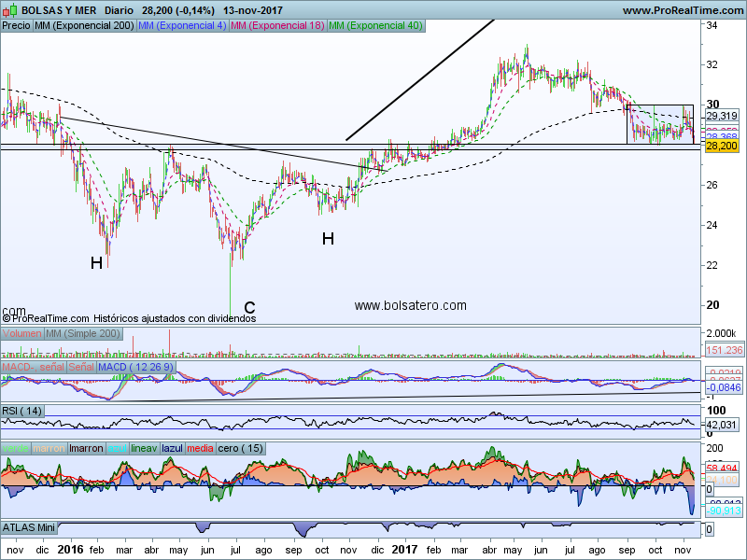Click the verde series label
This screenshot has height=560, width=747.
pos(16,448)
